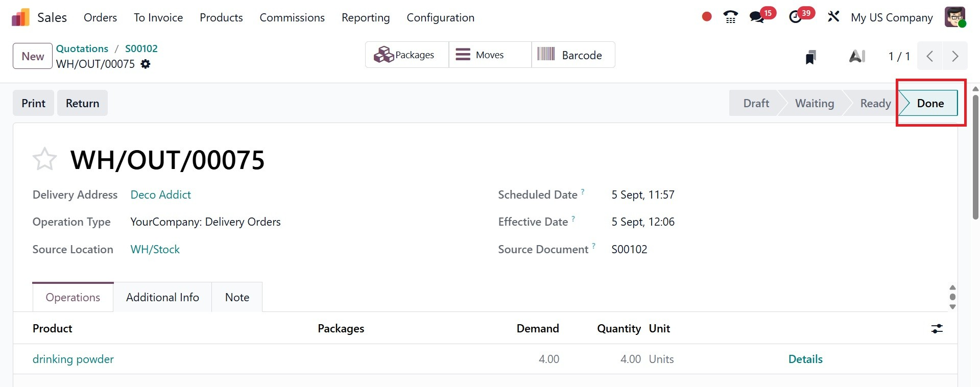Click the bookmark icon
The image size is (980, 387).
pyautogui.click(x=810, y=57)
